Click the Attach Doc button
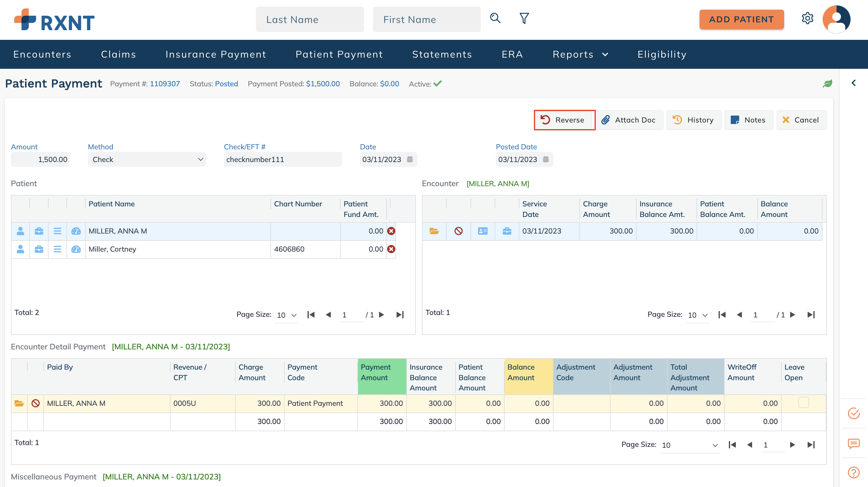The height and width of the screenshot is (487, 868). pyautogui.click(x=630, y=120)
